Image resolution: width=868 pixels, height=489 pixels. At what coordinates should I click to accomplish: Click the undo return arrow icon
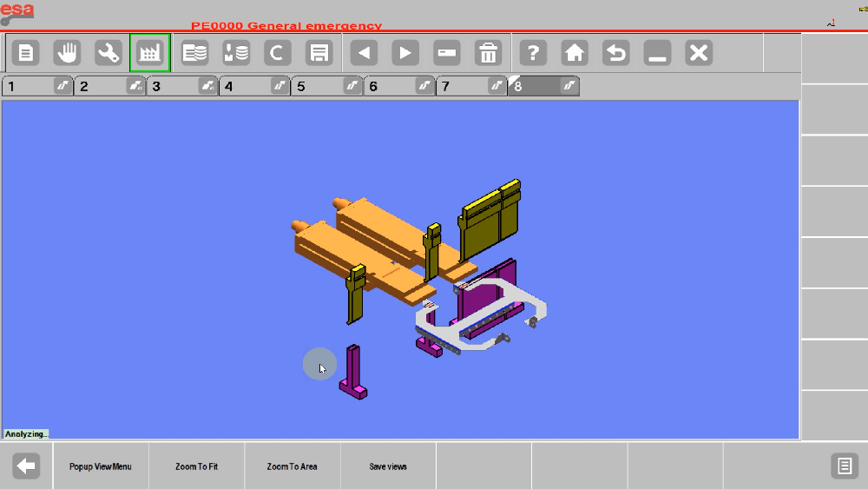616,53
